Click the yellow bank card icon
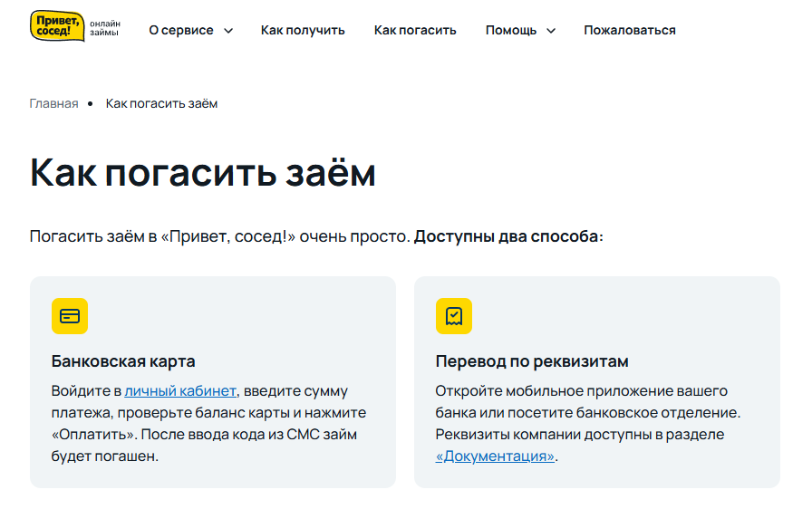Screen dimensions: 812x509 [x=70, y=315]
